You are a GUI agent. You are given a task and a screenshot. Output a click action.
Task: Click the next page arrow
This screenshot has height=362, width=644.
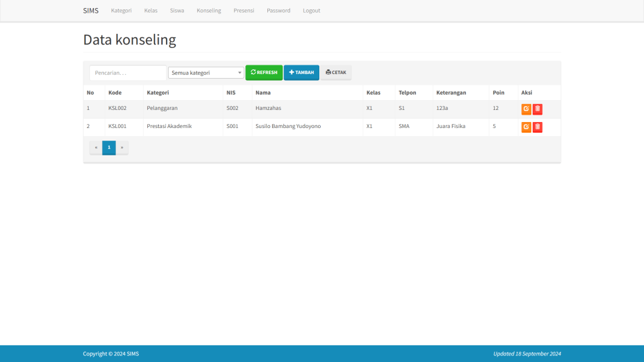[x=122, y=147]
